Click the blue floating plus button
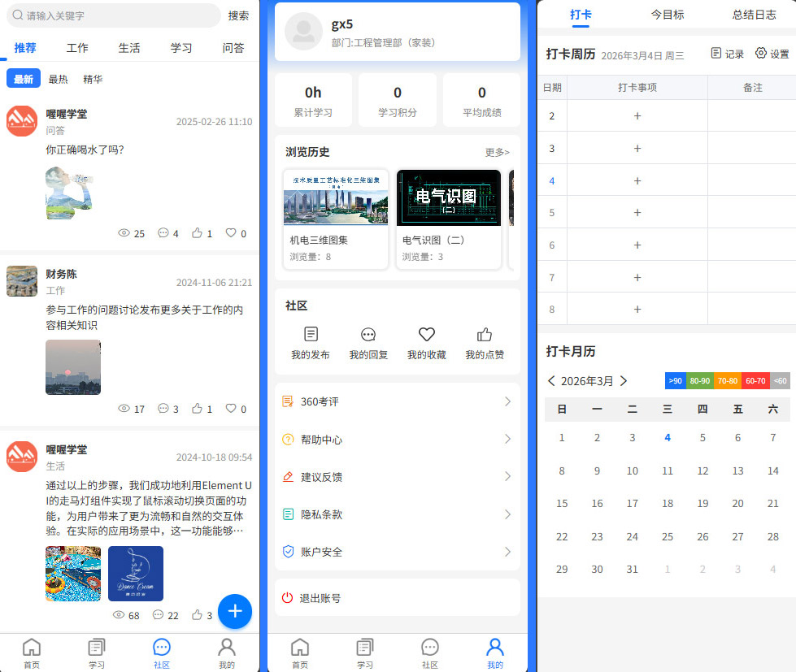796x672 pixels. pos(235,611)
